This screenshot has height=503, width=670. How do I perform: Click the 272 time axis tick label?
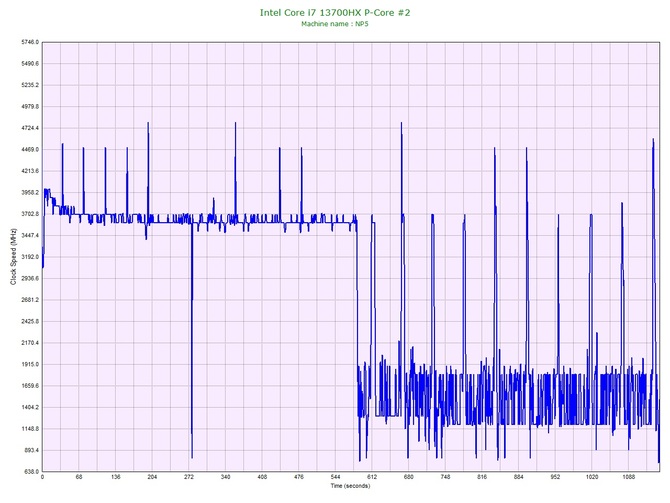pos(189,477)
